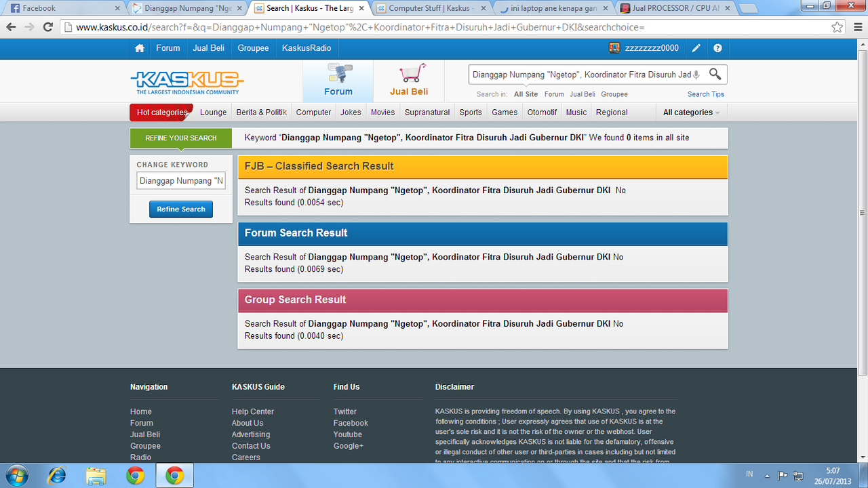Open the Jokes category
The width and height of the screenshot is (868, 488).
point(351,113)
